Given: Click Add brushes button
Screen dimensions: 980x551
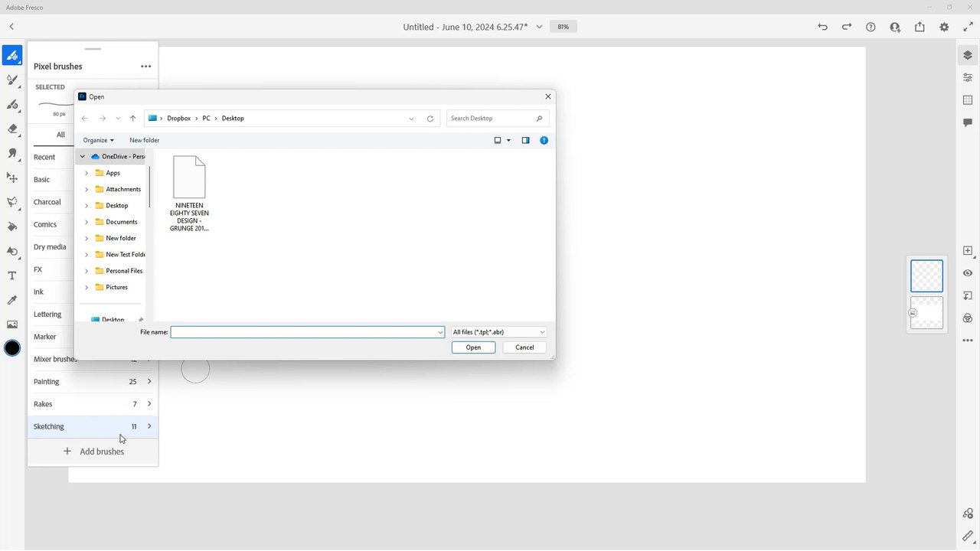Looking at the screenshot, I should (x=93, y=452).
